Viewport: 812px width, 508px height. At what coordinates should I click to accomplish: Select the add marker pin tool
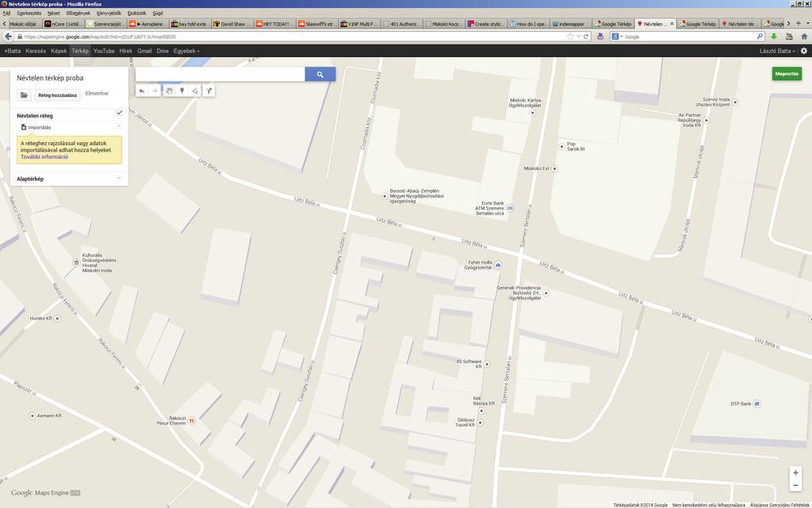pos(182,90)
